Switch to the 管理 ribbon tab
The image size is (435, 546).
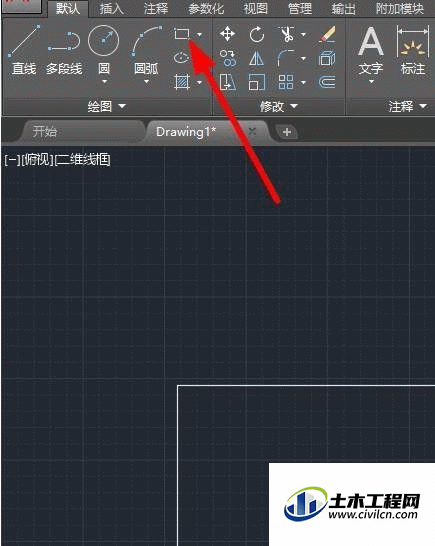(x=300, y=9)
